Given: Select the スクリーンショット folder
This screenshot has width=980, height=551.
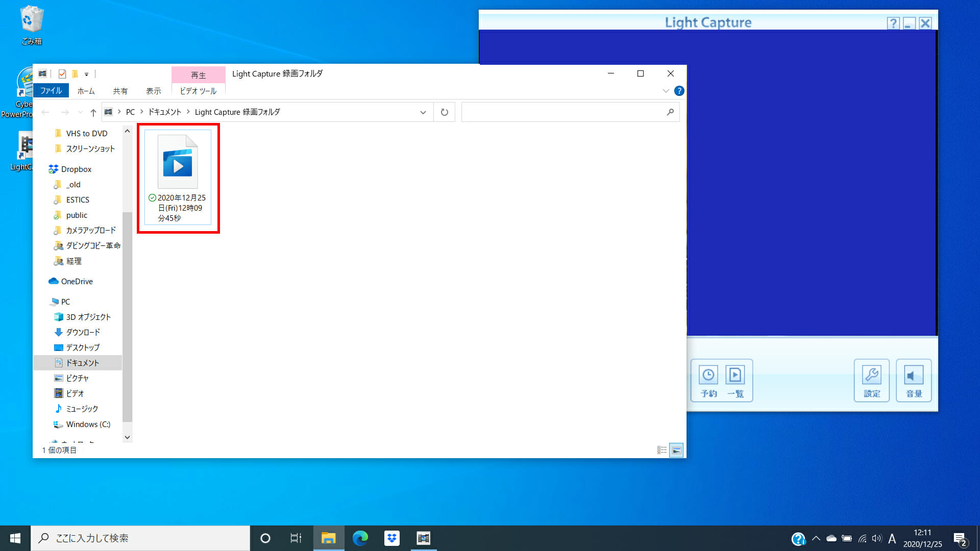Looking at the screenshot, I should pos(85,148).
